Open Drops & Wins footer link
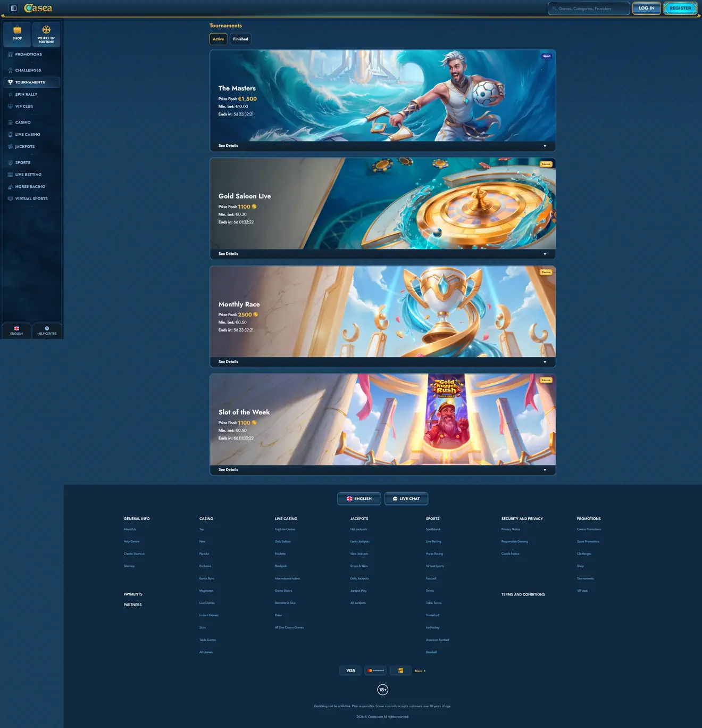Image resolution: width=702 pixels, height=728 pixels. tap(359, 566)
